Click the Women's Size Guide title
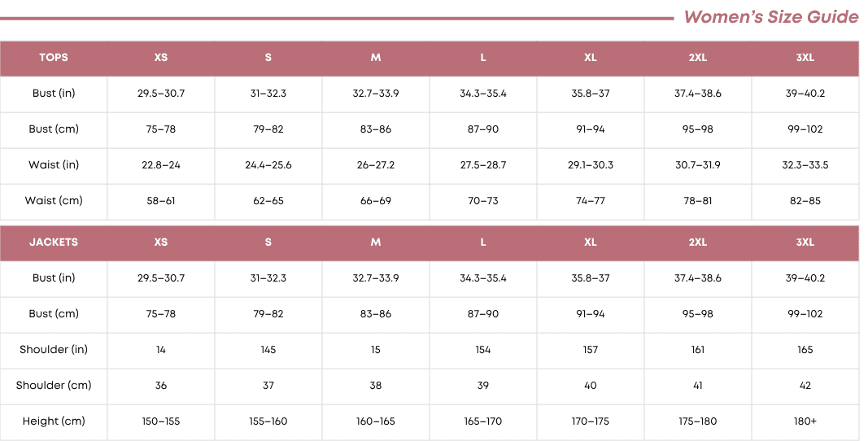Screen dimensions: 868x441 tap(770, 17)
